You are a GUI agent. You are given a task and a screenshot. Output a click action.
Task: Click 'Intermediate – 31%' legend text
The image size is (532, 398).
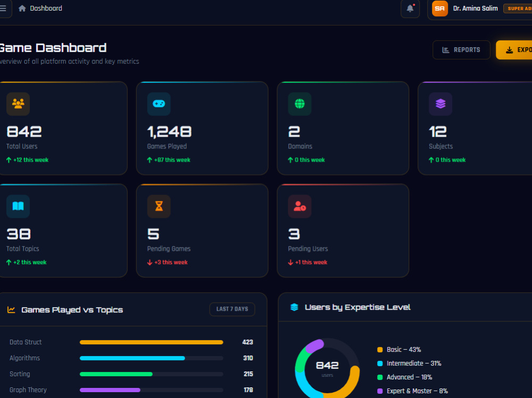[x=414, y=363]
